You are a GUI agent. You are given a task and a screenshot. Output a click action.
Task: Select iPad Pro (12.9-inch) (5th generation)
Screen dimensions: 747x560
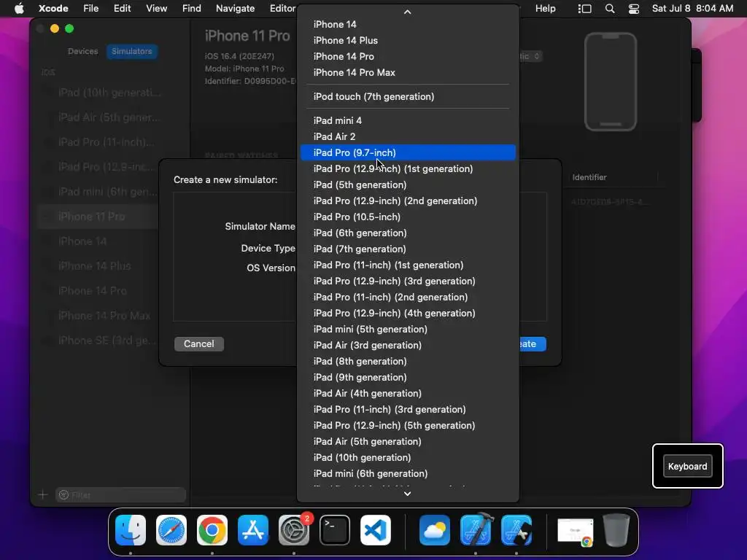coord(408,425)
